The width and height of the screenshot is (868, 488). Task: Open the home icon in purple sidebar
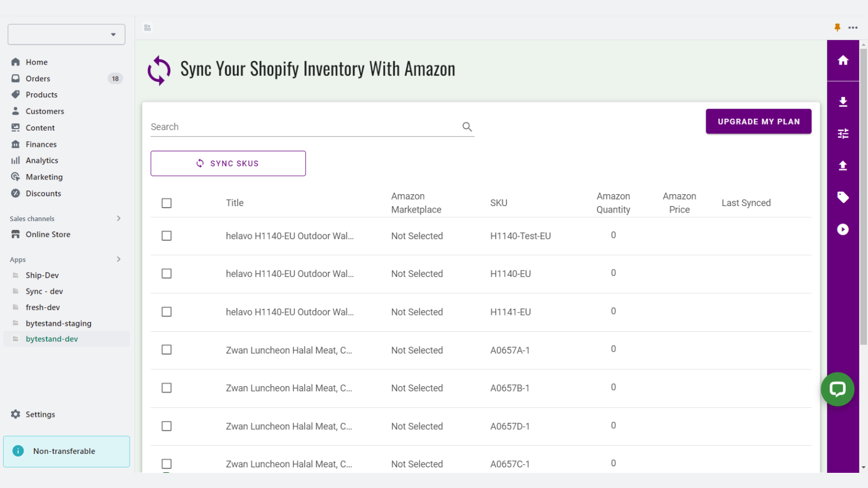coord(843,60)
